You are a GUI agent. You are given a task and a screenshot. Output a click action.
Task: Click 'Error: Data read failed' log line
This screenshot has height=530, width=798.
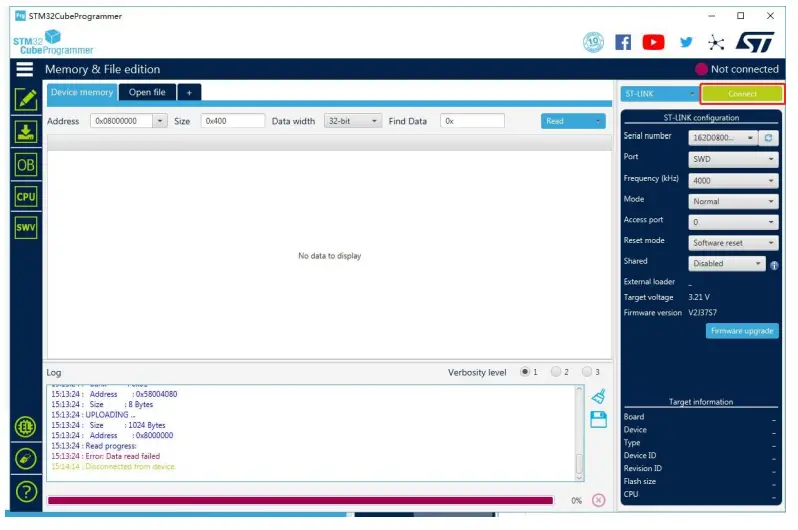[x=105, y=456]
